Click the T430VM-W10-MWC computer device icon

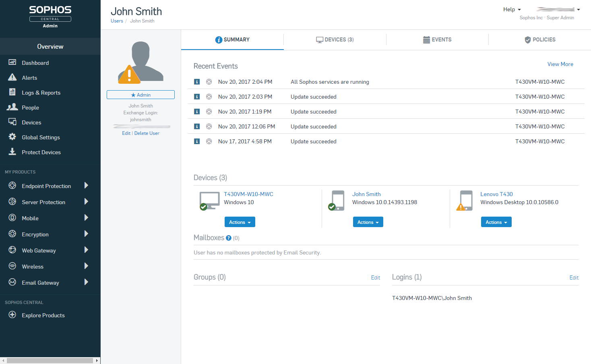click(209, 201)
